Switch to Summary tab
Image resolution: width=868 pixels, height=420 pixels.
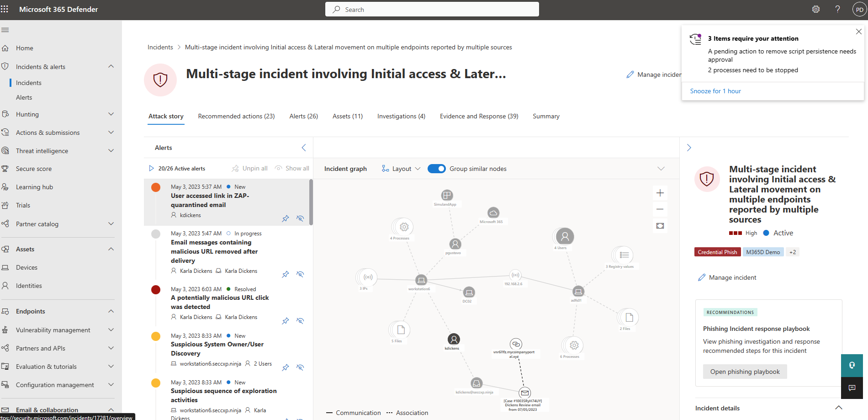[x=546, y=116]
